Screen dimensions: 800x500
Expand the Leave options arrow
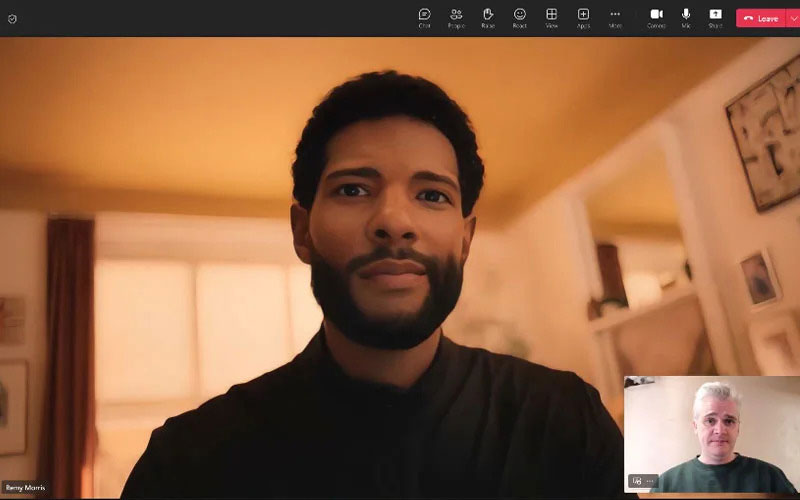pyautogui.click(x=793, y=18)
